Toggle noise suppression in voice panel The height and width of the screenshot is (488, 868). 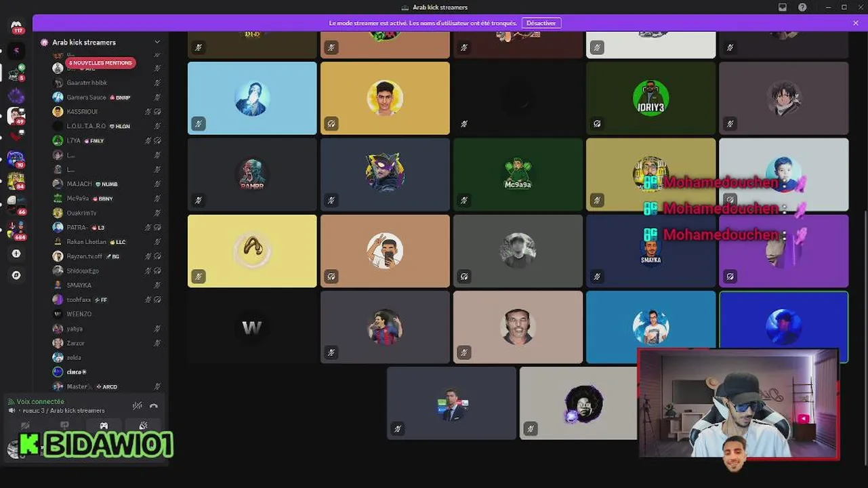137,406
